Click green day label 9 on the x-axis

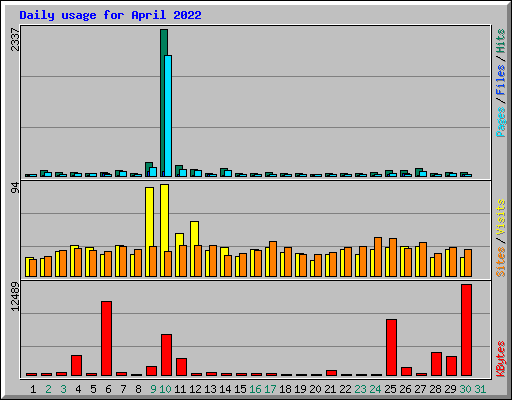[x=153, y=389]
